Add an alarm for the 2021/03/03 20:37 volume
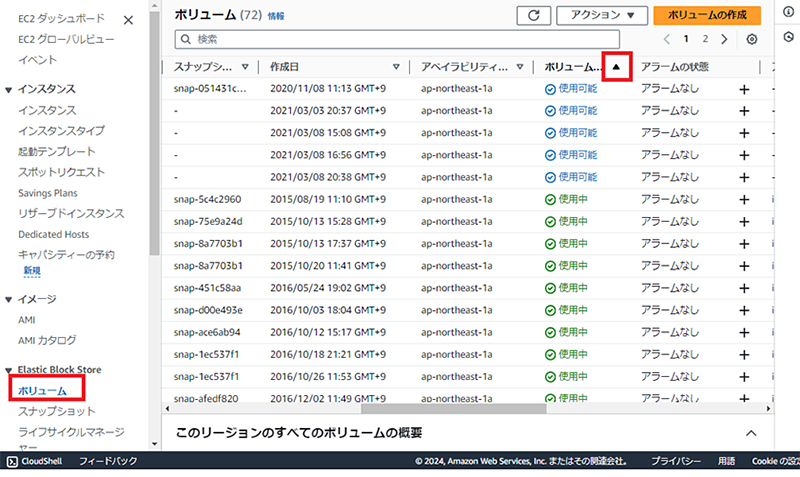The height and width of the screenshot is (477, 800). (744, 111)
